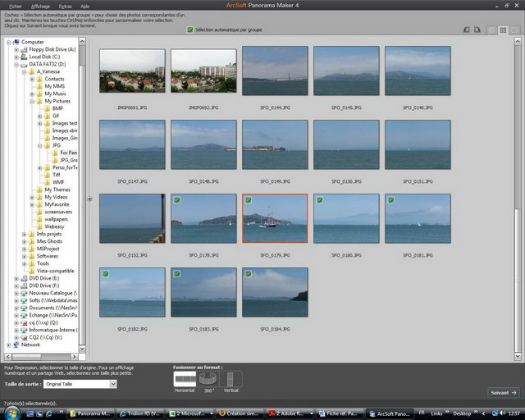Click the rotate right icon
The image size is (525, 420).
coord(477,30)
